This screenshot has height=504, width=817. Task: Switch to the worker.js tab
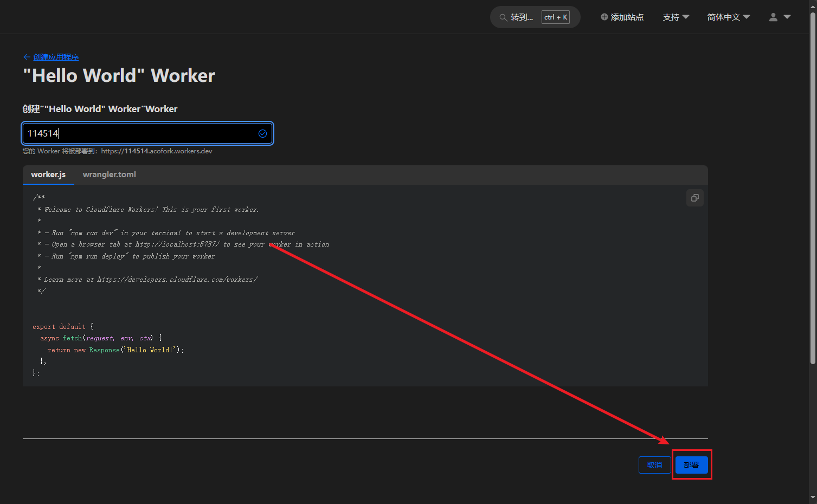coord(48,175)
